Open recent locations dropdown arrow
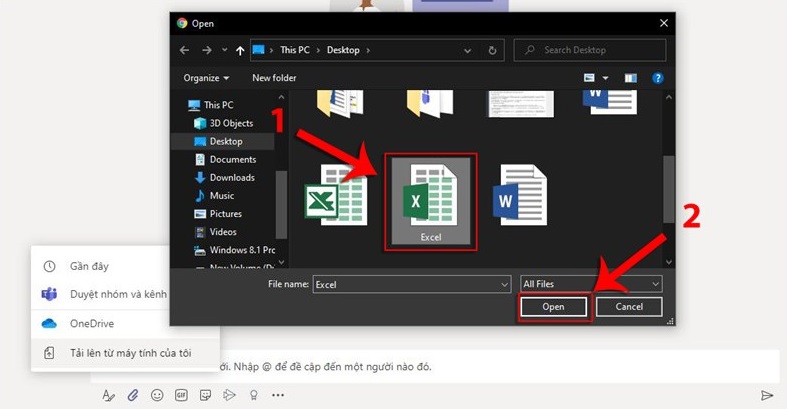The image size is (787, 409). 224,50
